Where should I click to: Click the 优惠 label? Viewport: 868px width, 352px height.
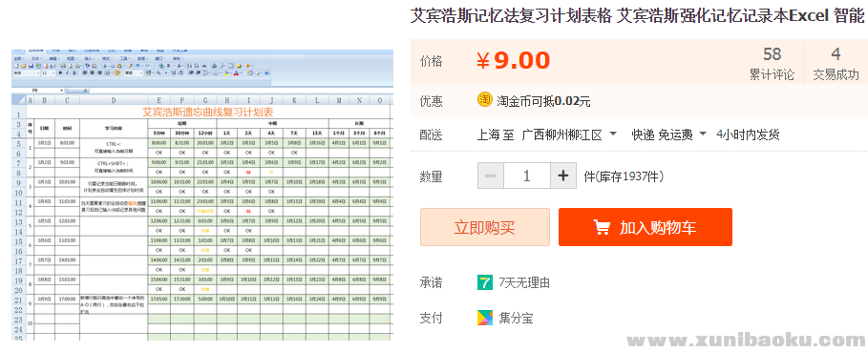[x=432, y=101]
